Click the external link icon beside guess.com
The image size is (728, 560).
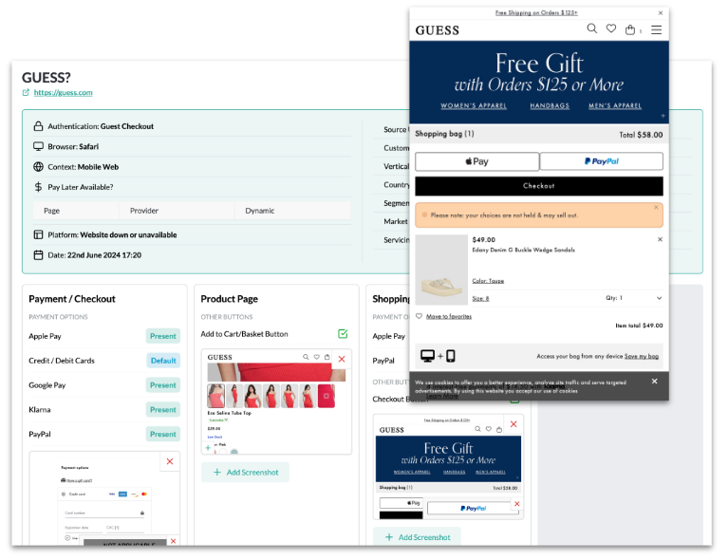26,92
